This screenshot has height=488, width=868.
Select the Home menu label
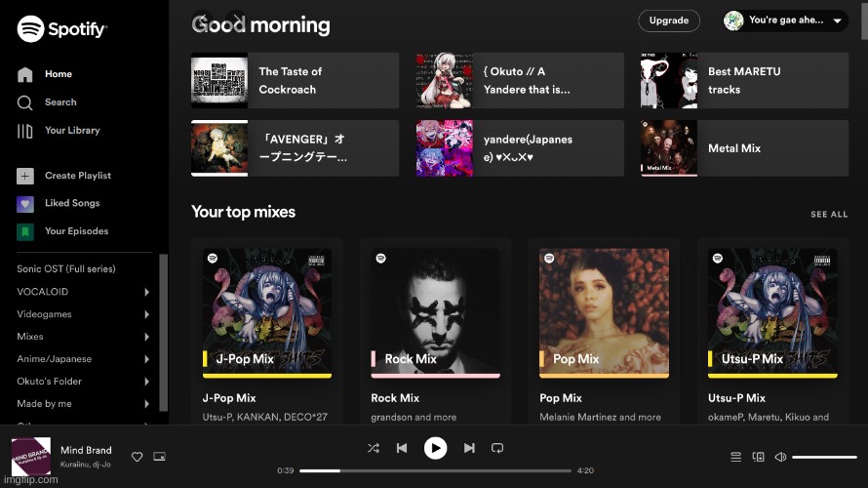[x=59, y=74]
